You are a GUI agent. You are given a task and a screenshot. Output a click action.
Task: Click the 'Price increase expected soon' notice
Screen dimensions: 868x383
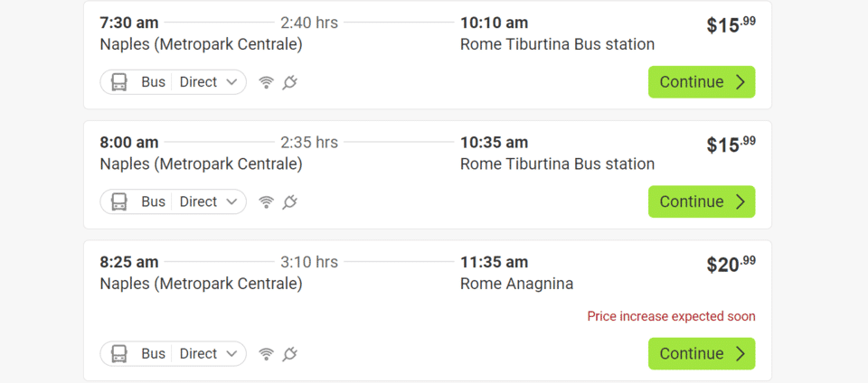[671, 316]
